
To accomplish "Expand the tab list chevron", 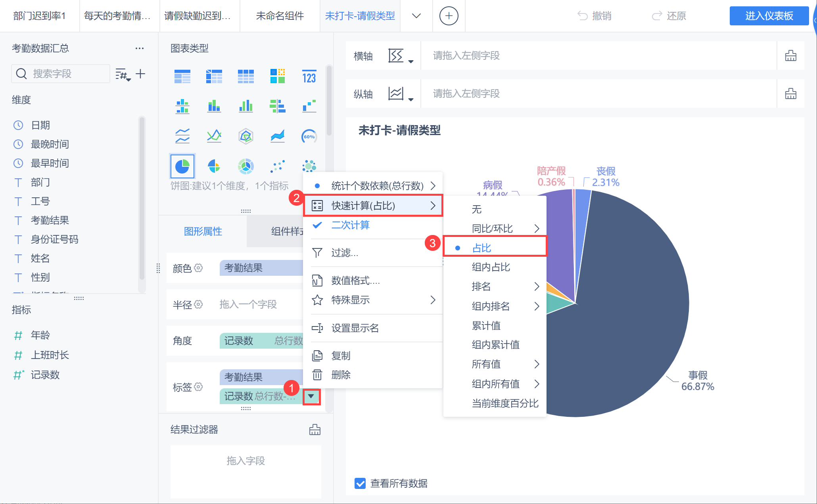I will click(416, 16).
